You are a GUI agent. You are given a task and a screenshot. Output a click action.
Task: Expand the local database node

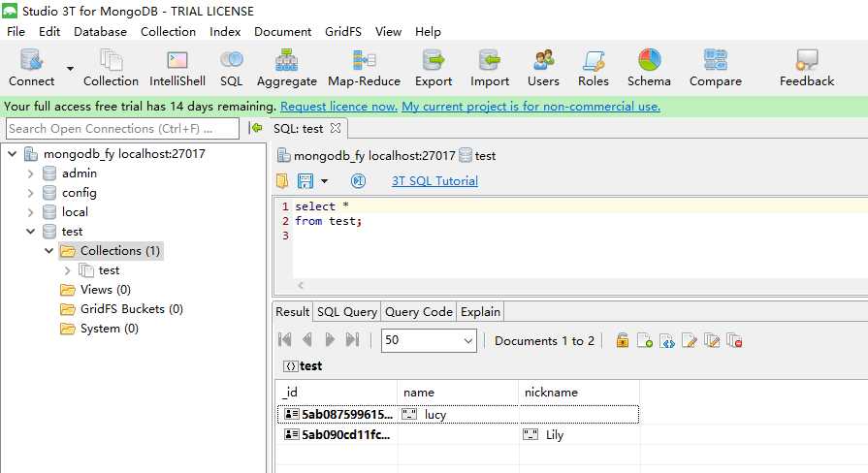point(30,212)
